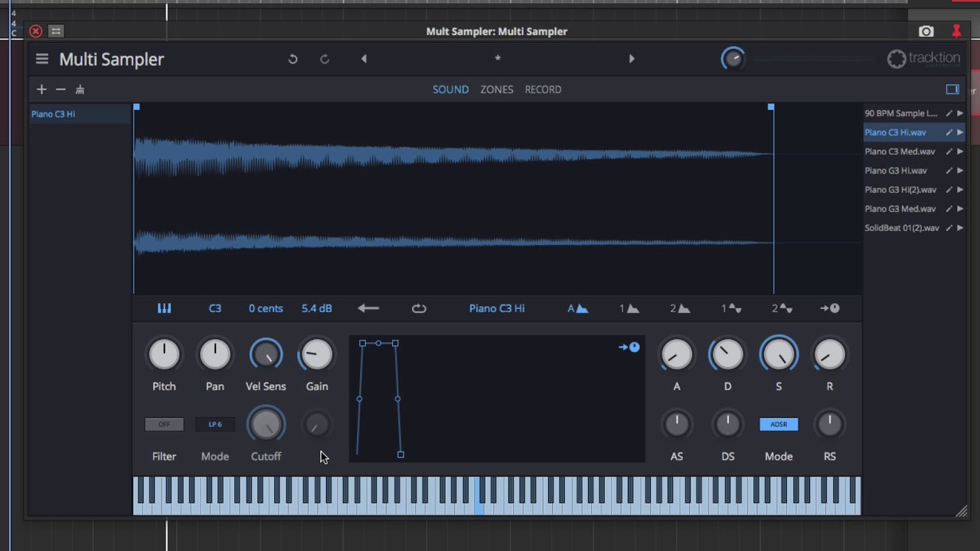Select the Piano C3 Hi layer in left list
980x551 pixels.
pyautogui.click(x=80, y=114)
